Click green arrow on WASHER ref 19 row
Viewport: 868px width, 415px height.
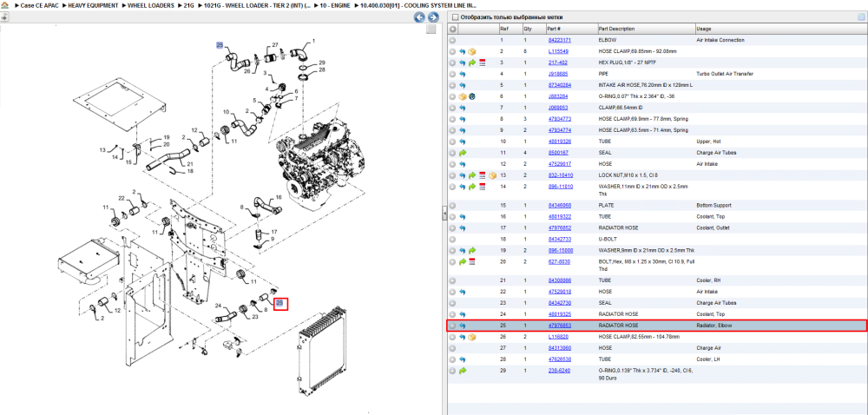pos(472,251)
